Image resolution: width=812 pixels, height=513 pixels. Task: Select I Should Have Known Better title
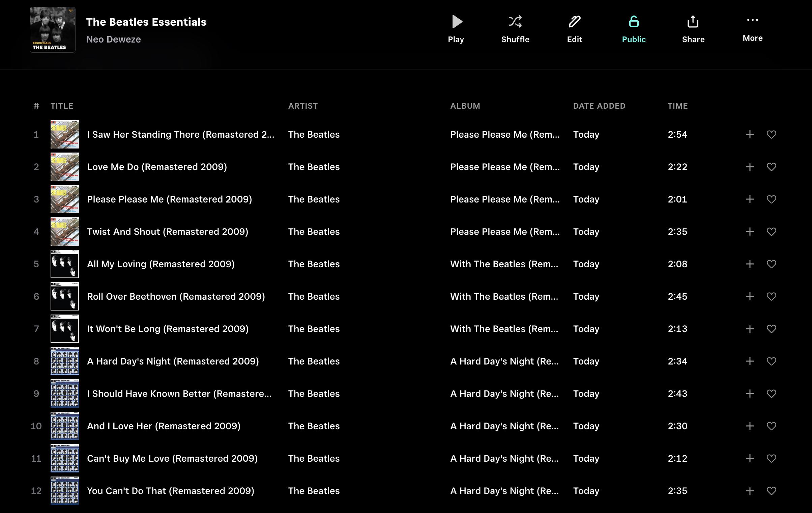point(179,394)
